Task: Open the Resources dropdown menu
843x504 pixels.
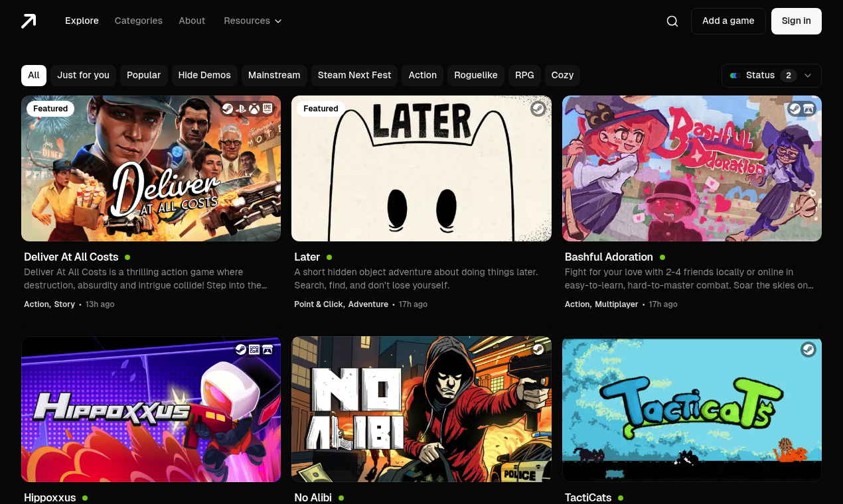Action: click(253, 21)
